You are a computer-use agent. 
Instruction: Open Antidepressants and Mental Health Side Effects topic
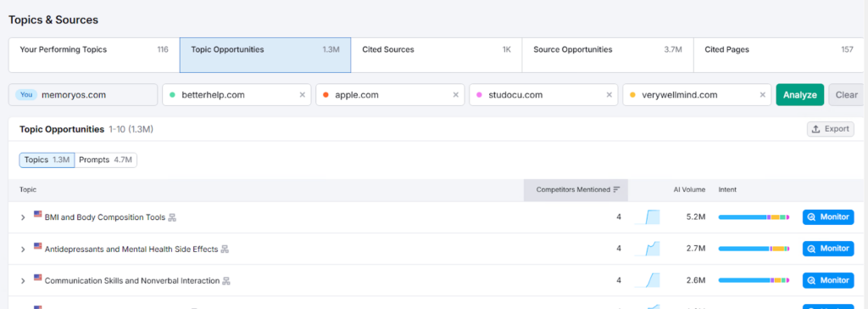point(131,249)
